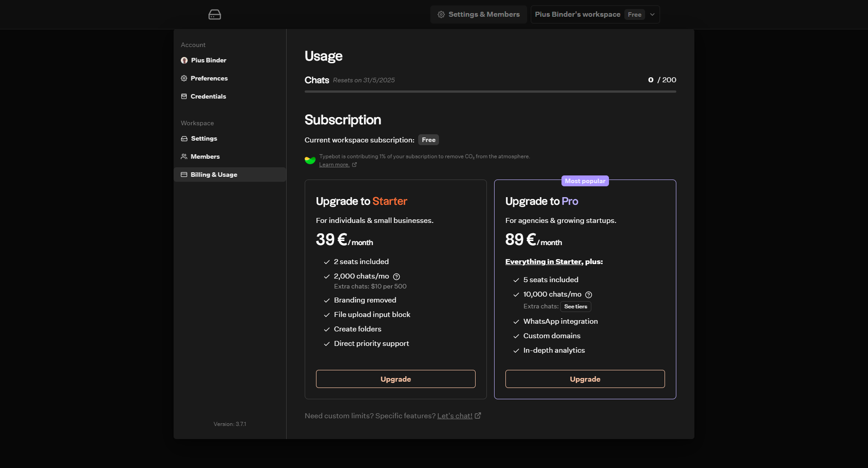Viewport: 868px width, 468px height.
Task: Click the info icon beside 2,000 chats/mo
Action: (x=396, y=276)
